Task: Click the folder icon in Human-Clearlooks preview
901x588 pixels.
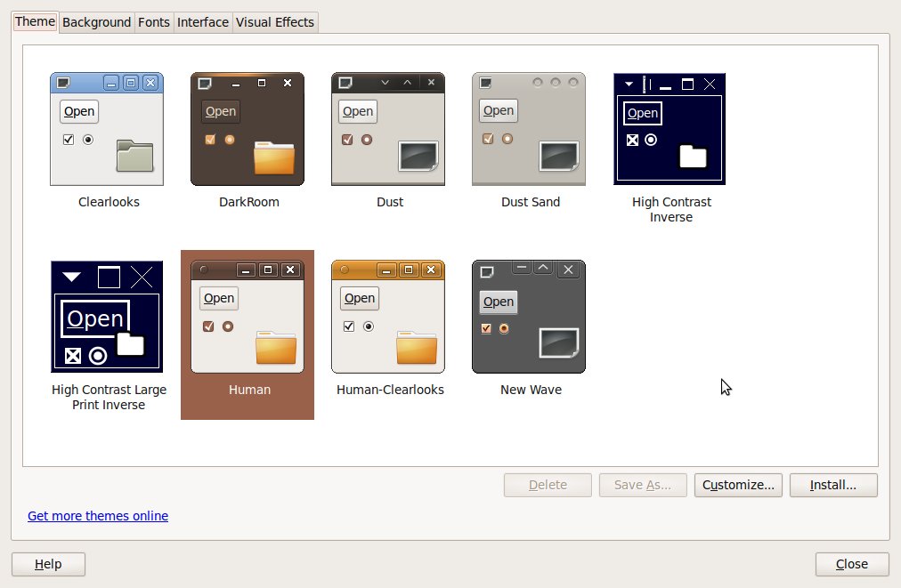Action: (x=417, y=348)
